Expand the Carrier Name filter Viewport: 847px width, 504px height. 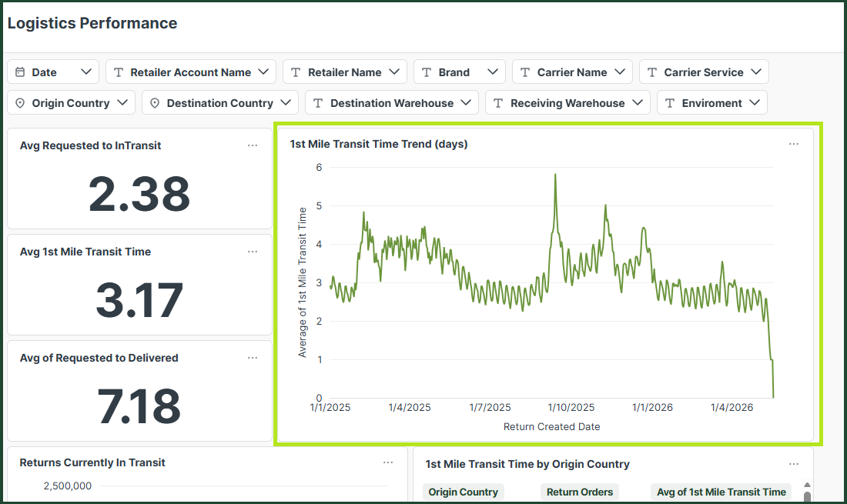(572, 72)
